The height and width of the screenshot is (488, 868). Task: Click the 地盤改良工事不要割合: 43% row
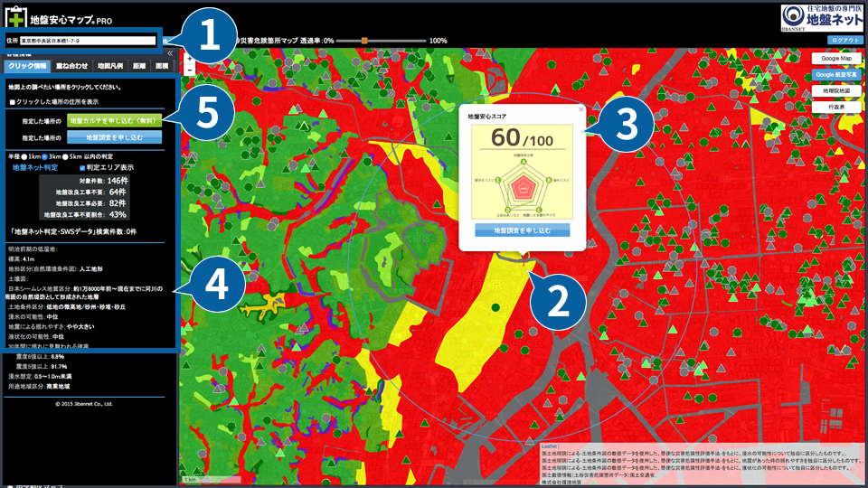[85, 215]
